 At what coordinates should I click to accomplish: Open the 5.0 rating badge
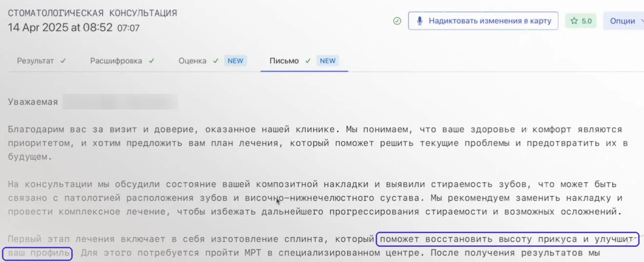tap(581, 21)
